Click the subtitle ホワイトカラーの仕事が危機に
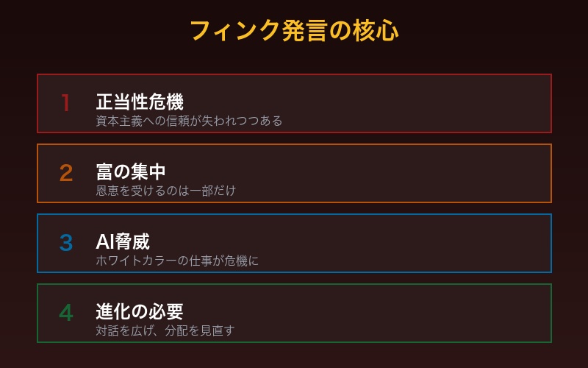This screenshot has width=588, height=368. click(x=177, y=261)
